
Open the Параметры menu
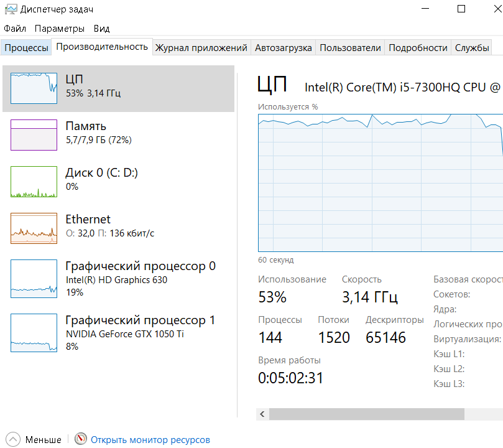60,29
